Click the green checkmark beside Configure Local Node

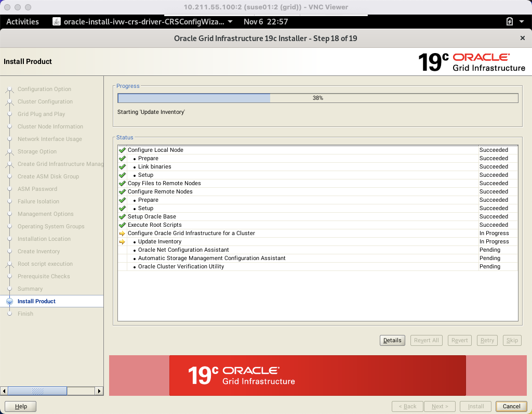[122, 150]
